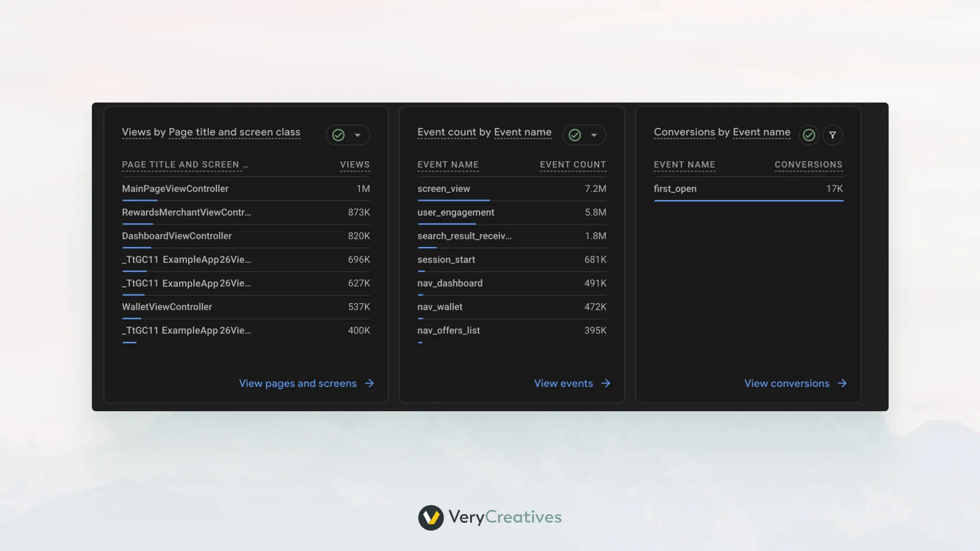Open the filter icon on Conversions card
The width and height of the screenshot is (980, 551).
pos(832,135)
